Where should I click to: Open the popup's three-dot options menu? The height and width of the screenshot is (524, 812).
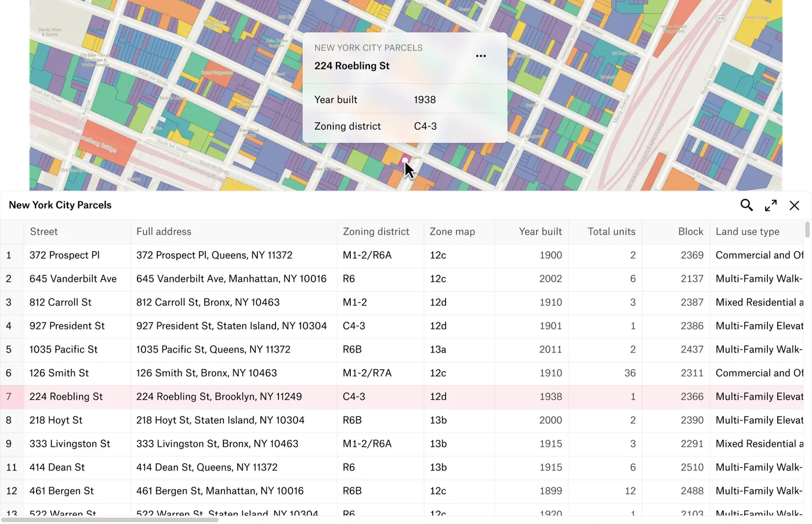481,56
